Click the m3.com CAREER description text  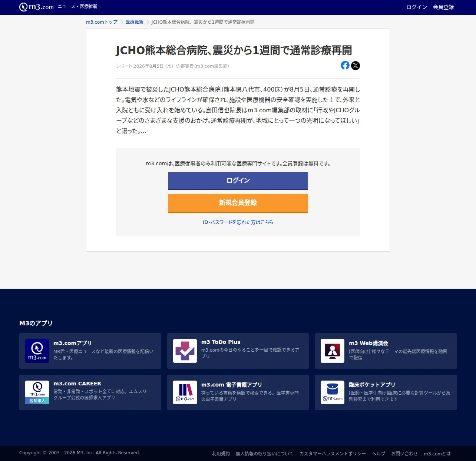[102, 394]
